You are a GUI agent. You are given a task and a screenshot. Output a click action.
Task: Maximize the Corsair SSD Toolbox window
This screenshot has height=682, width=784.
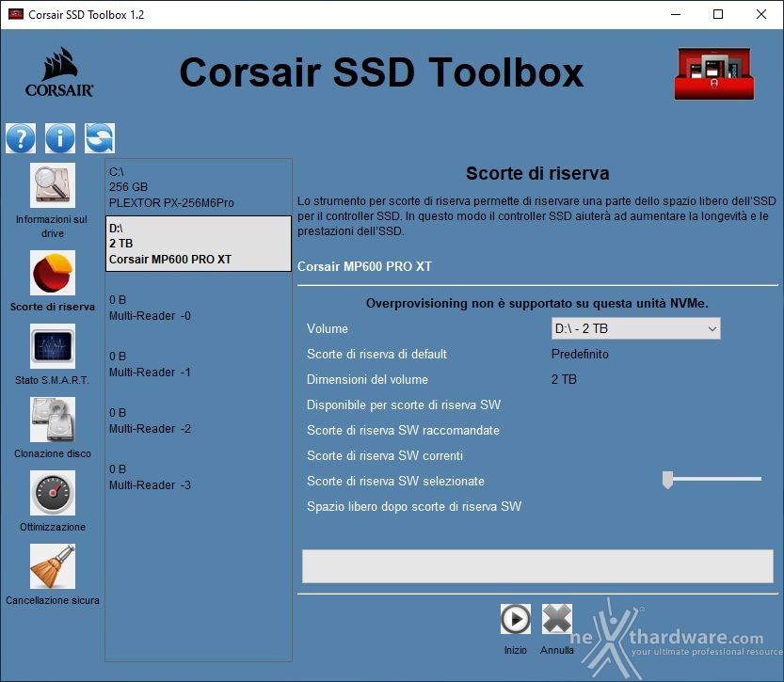(x=718, y=14)
